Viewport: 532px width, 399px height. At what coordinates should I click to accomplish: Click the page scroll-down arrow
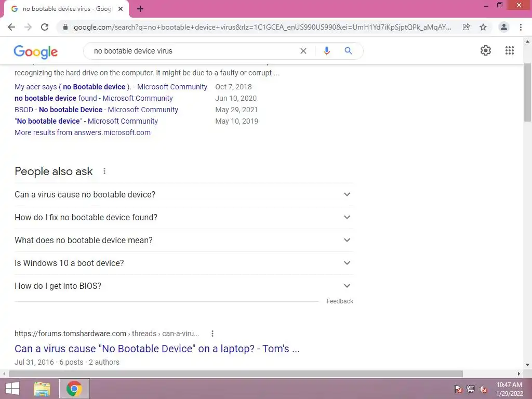[528, 365]
